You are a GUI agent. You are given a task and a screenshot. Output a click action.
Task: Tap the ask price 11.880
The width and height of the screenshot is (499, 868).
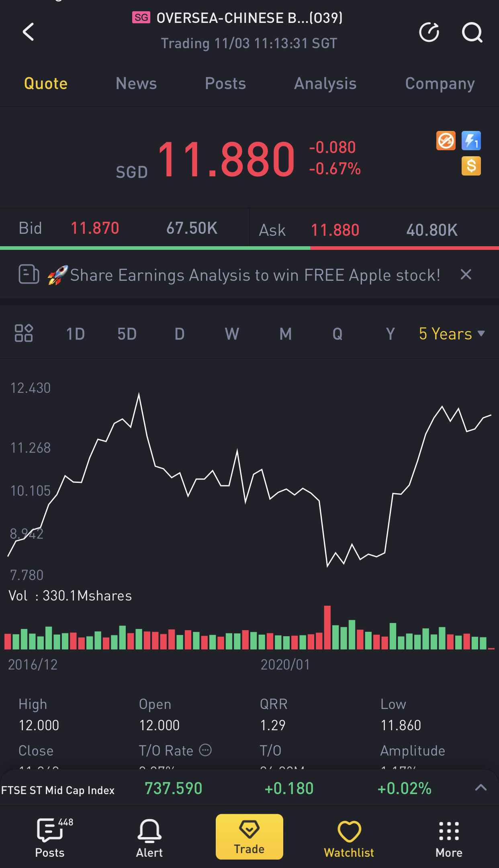point(335,230)
